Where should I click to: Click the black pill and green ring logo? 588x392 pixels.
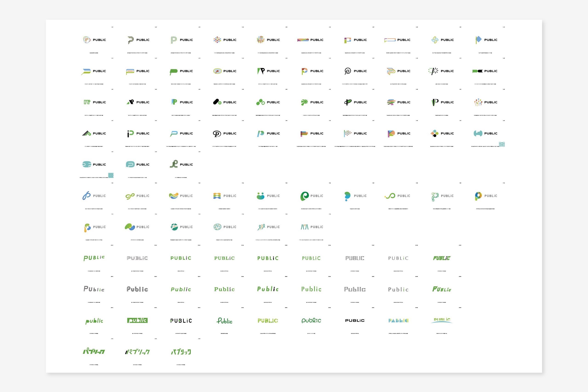pyautogui.click(x=217, y=102)
